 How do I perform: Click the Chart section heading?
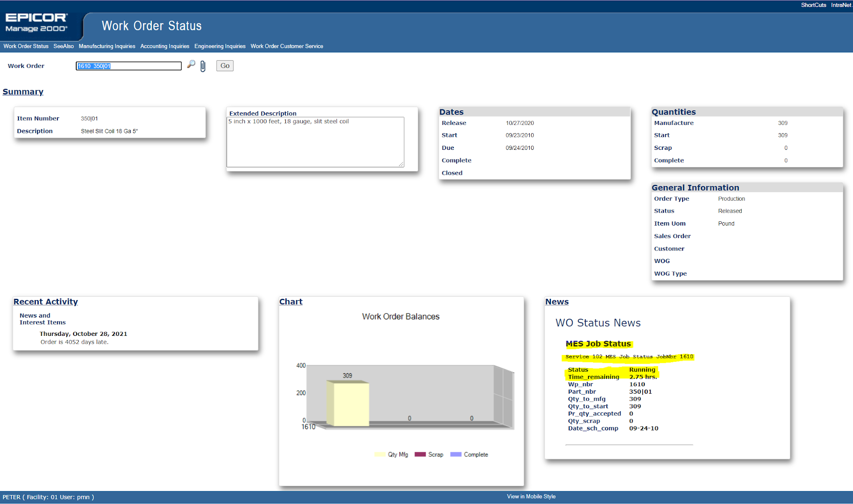[291, 302]
